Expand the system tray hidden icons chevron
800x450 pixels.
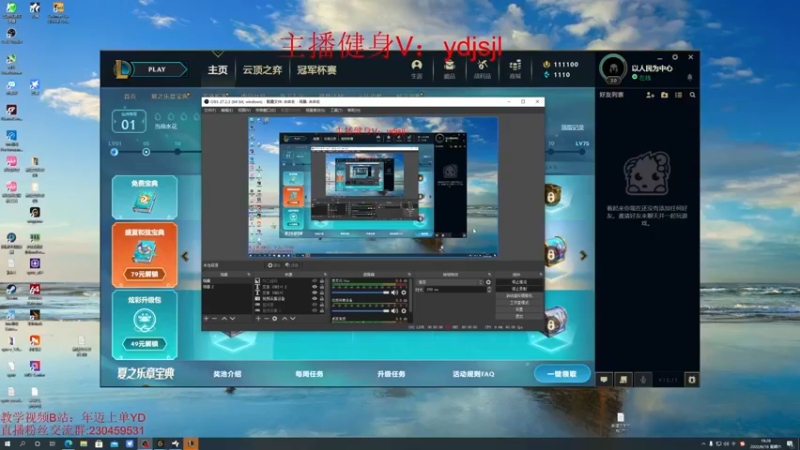pyautogui.click(x=704, y=444)
